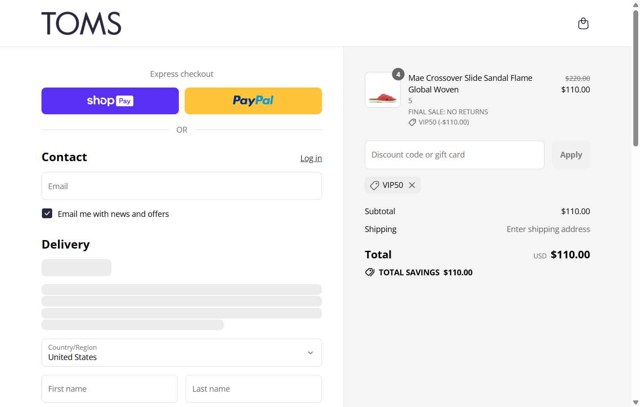This screenshot has width=640, height=407.
Task: Click the product name Mae Crossover Slide Sandal
Action: 470,84
